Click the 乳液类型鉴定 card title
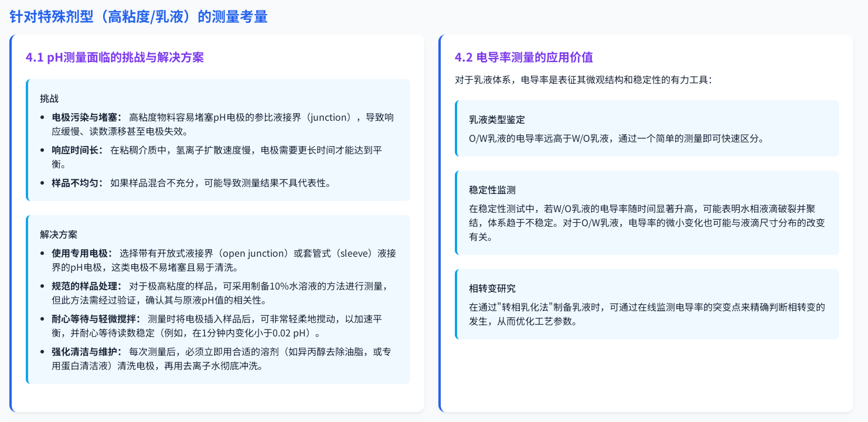This screenshot has width=868, height=422. (497, 120)
